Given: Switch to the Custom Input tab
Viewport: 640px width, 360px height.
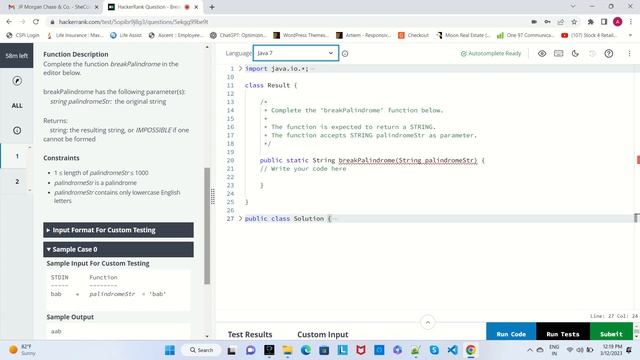Looking at the screenshot, I should click(x=322, y=334).
